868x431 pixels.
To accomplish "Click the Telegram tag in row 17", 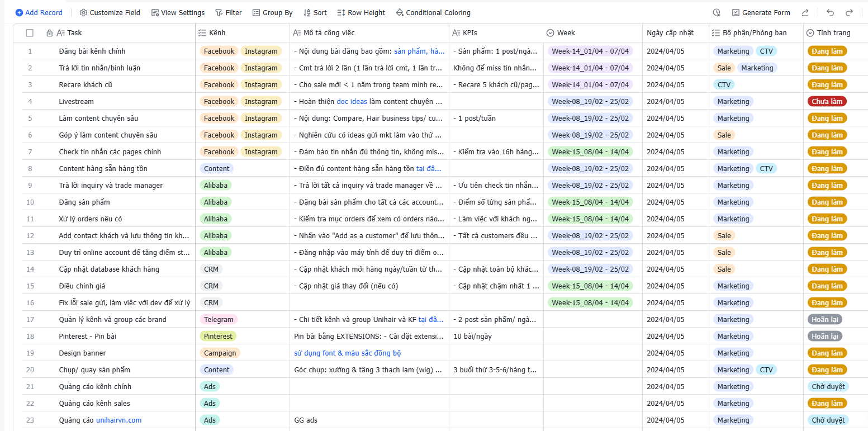I will point(219,319).
